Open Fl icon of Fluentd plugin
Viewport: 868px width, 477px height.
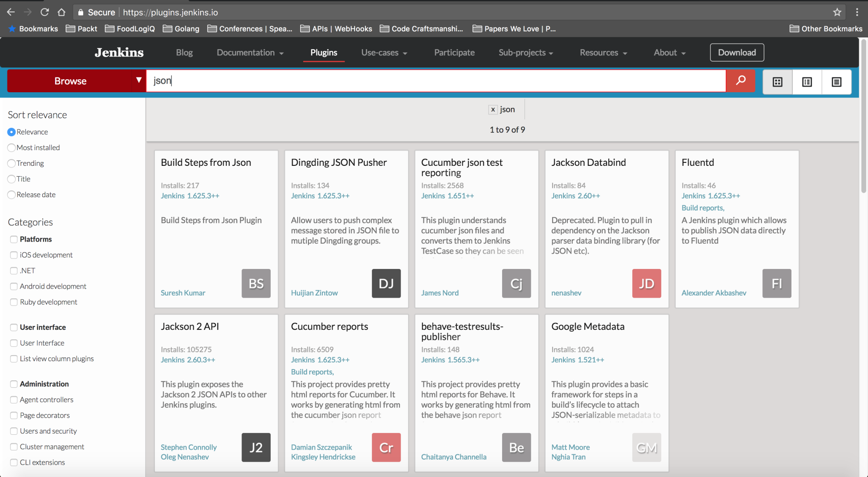pyautogui.click(x=777, y=283)
